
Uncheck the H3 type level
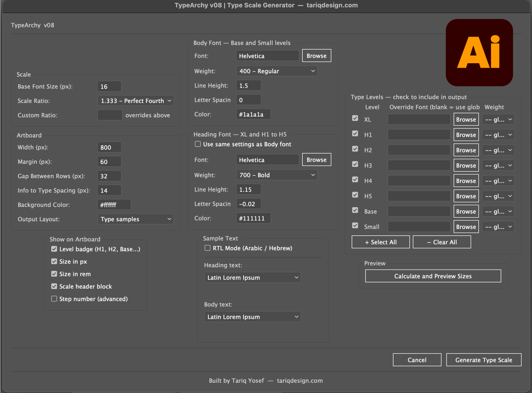[355, 164]
